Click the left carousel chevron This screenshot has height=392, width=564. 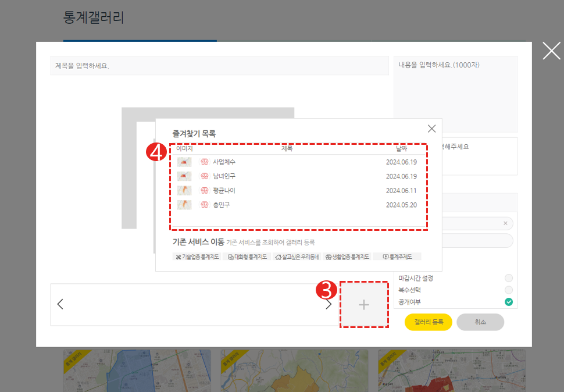(x=60, y=304)
